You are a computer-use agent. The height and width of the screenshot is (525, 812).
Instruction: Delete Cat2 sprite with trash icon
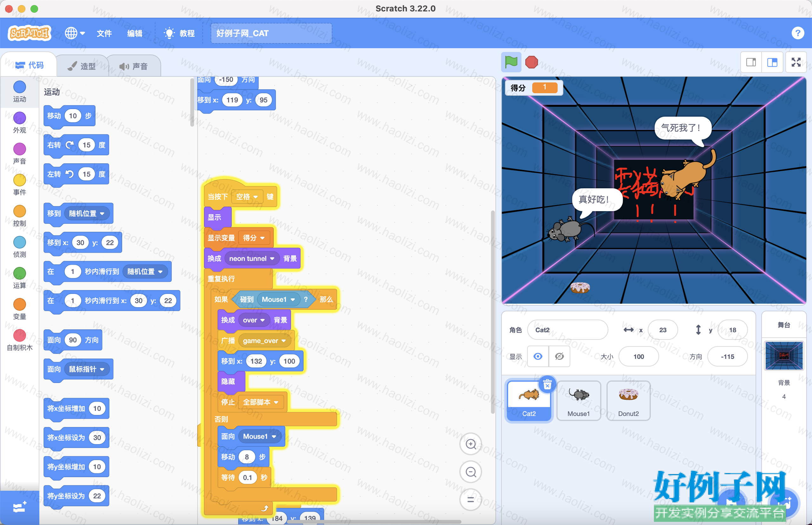tap(547, 385)
